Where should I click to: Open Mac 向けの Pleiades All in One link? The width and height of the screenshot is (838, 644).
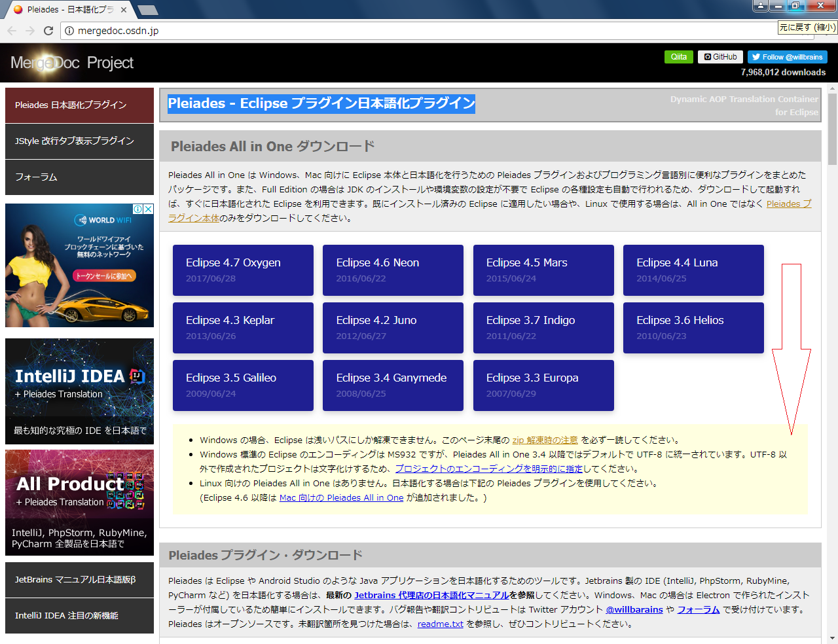coord(341,498)
